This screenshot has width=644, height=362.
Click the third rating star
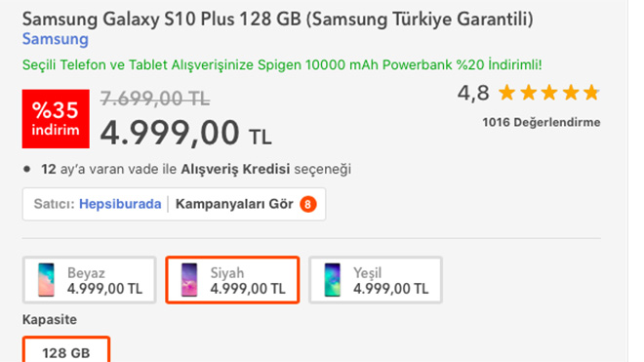tap(549, 93)
